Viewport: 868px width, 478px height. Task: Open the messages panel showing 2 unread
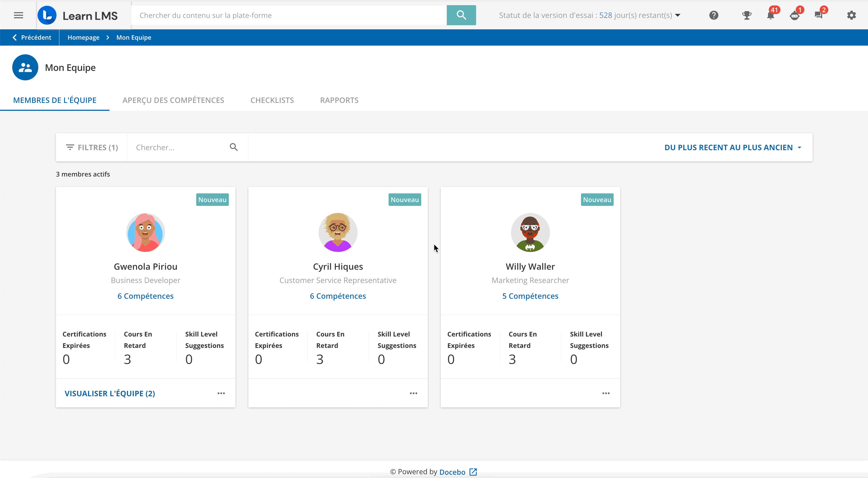coord(819,15)
